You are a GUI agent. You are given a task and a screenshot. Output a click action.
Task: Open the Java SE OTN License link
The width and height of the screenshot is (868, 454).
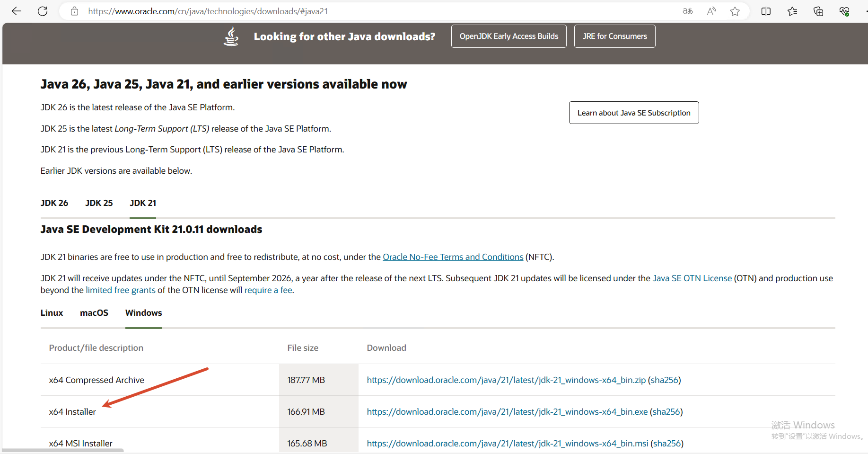pos(692,278)
